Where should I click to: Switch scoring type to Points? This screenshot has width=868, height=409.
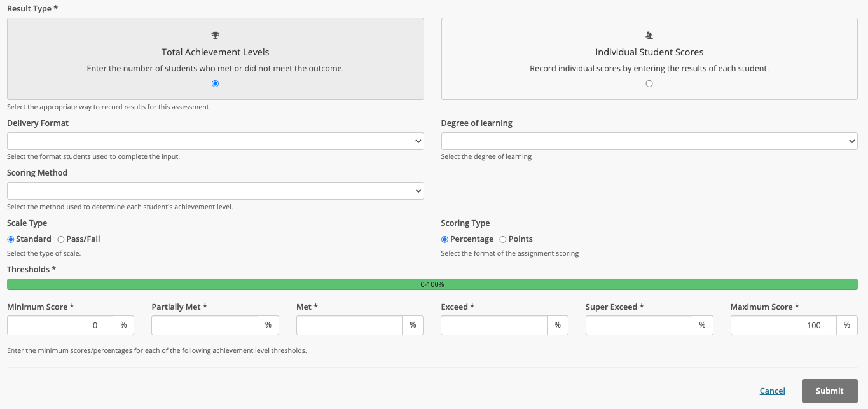tap(503, 239)
